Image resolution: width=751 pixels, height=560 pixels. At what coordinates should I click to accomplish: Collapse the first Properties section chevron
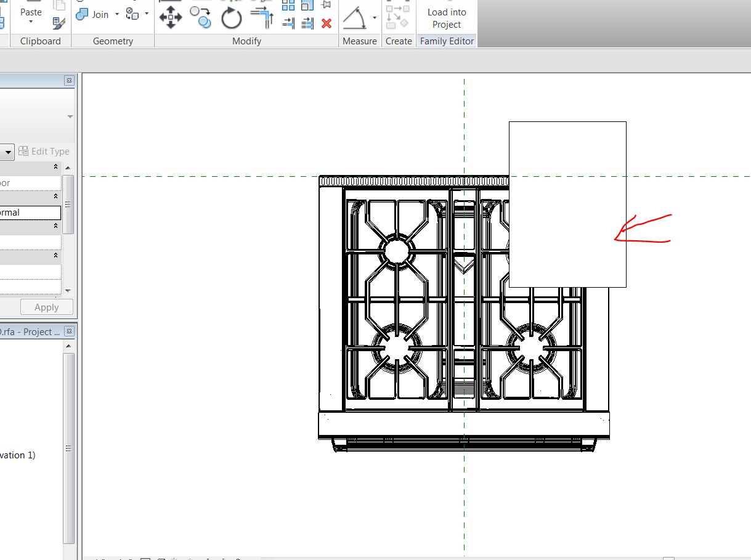55,167
